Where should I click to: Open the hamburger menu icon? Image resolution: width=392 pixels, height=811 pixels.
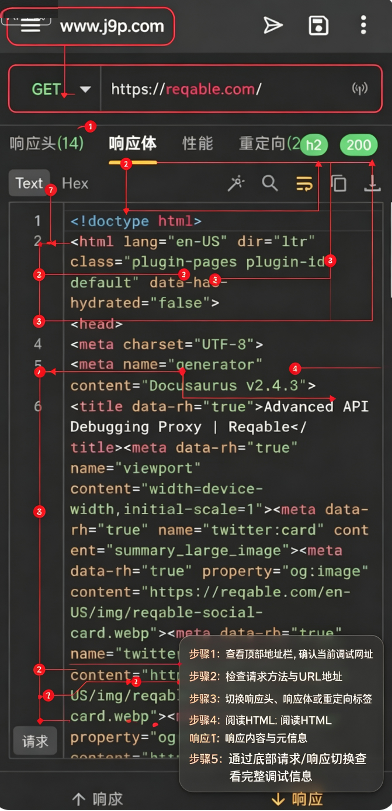click(31, 26)
